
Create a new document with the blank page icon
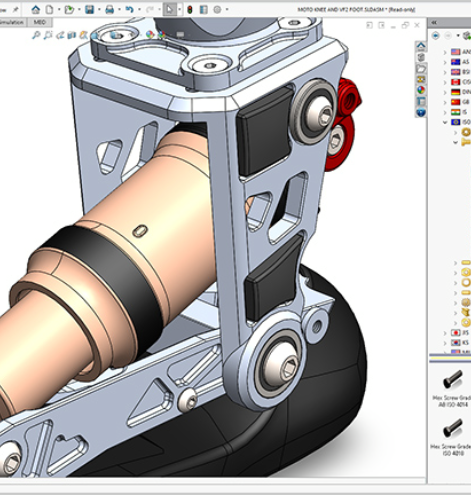coord(49,10)
